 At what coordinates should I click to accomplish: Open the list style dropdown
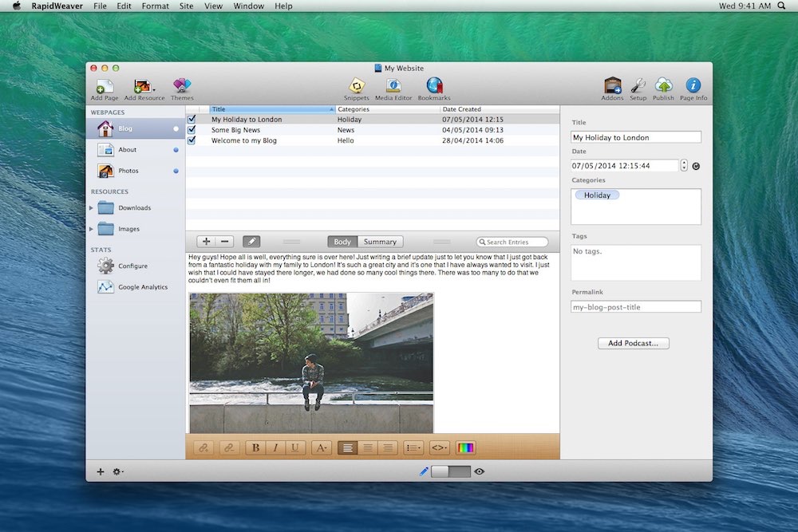click(x=413, y=447)
